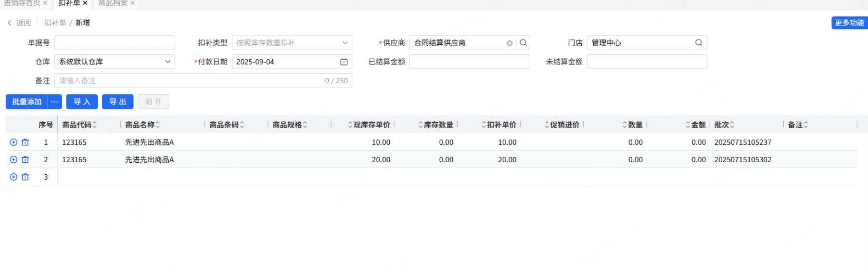Select batch cell 20250715105237

click(x=743, y=142)
